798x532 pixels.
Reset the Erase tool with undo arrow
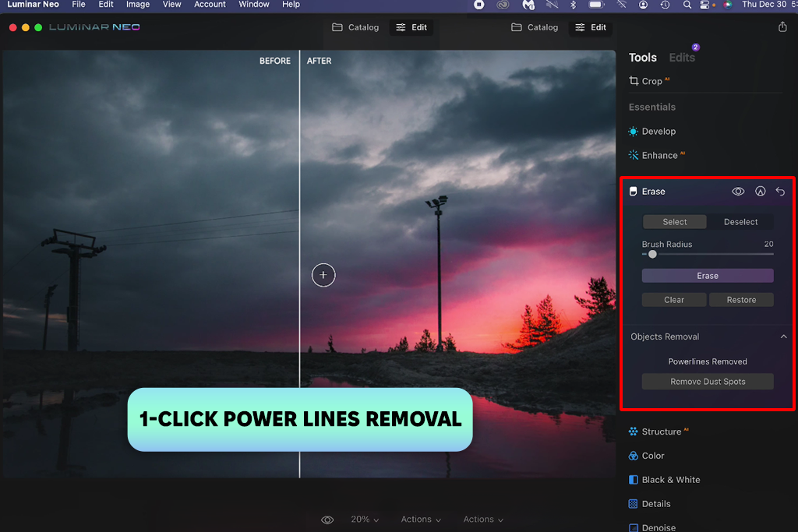pyautogui.click(x=780, y=192)
